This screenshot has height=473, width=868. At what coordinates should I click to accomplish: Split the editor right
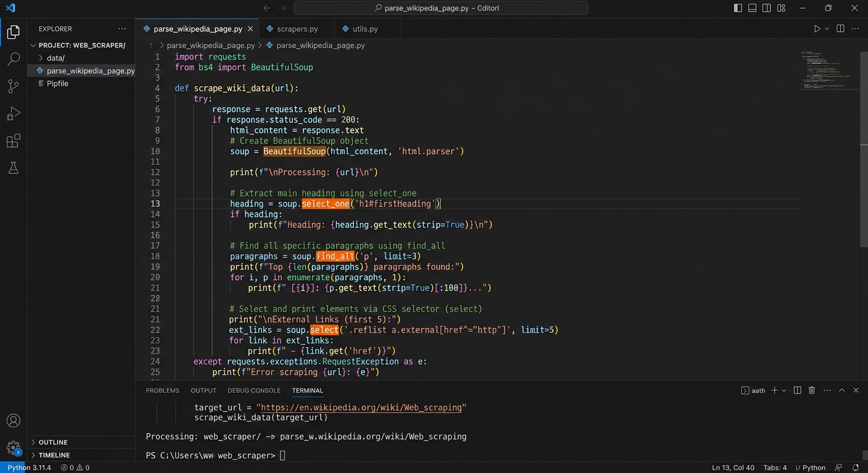click(841, 29)
